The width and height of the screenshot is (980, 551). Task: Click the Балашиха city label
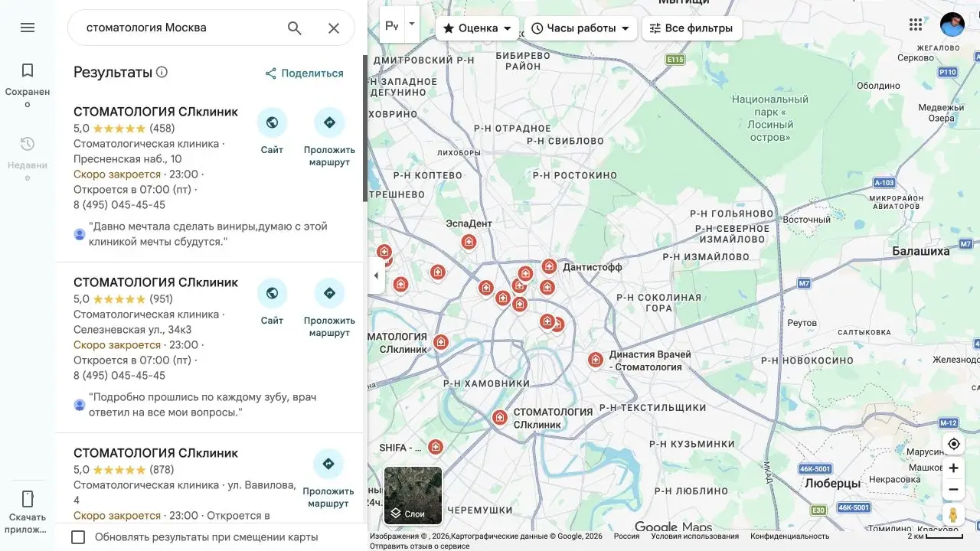[920, 251]
